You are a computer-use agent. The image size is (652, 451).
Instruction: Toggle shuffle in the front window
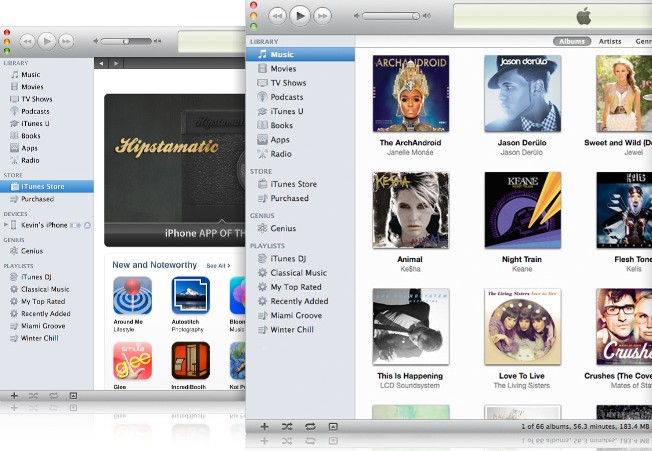(287, 426)
